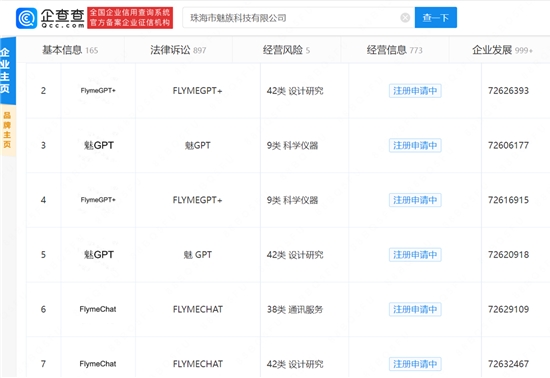The height and width of the screenshot is (378, 550).
Task: Open FLYMEGPT+ name in row 4
Action: click(x=197, y=200)
